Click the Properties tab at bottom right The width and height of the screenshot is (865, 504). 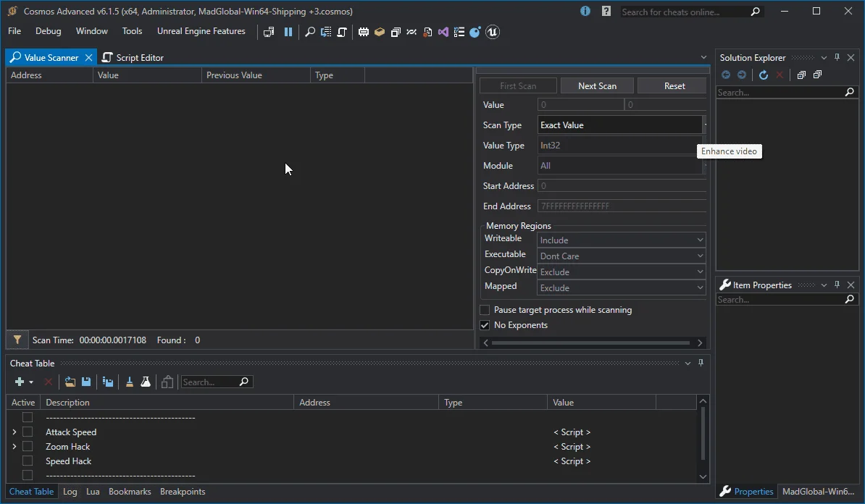point(747,491)
